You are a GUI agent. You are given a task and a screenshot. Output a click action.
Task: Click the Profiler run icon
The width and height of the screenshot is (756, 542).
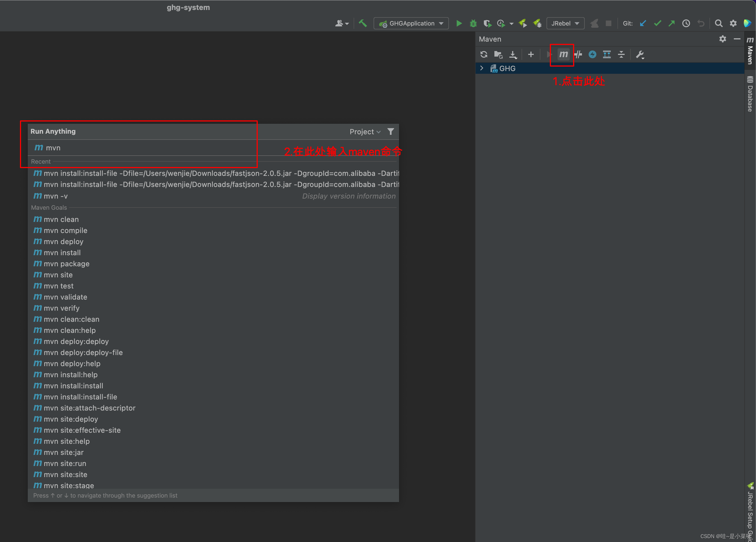[501, 23]
